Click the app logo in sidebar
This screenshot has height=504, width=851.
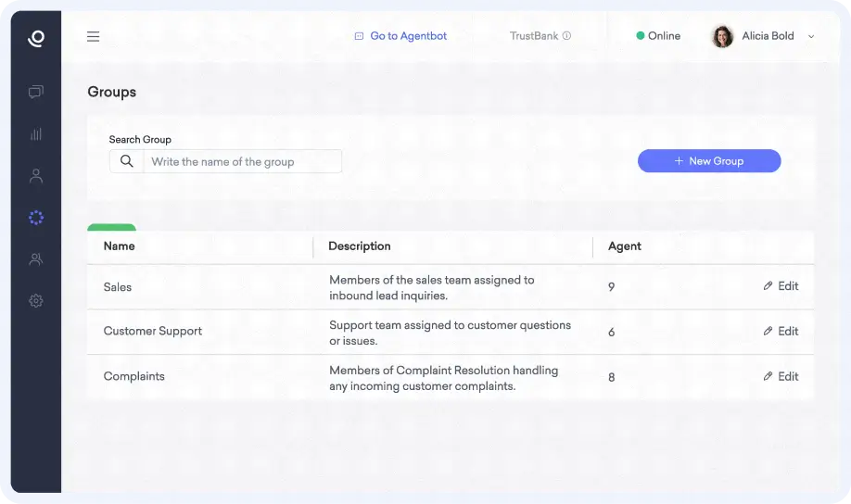coord(36,38)
